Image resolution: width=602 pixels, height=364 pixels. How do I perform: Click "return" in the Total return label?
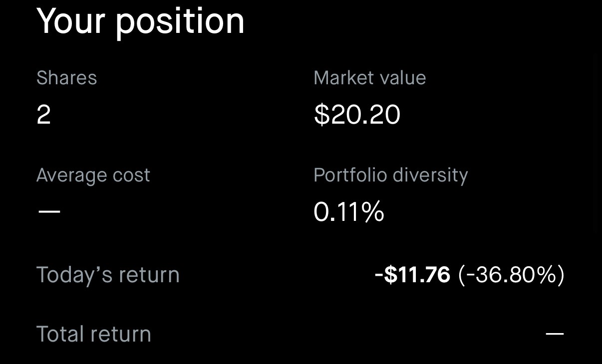point(123,334)
